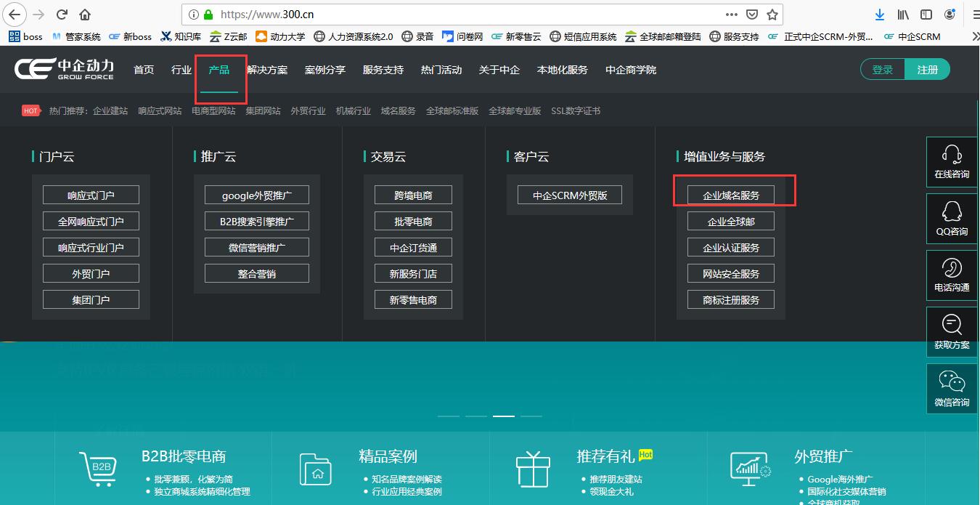The image size is (980, 505).
Task: Click the 注册 register button
Action: coord(928,70)
